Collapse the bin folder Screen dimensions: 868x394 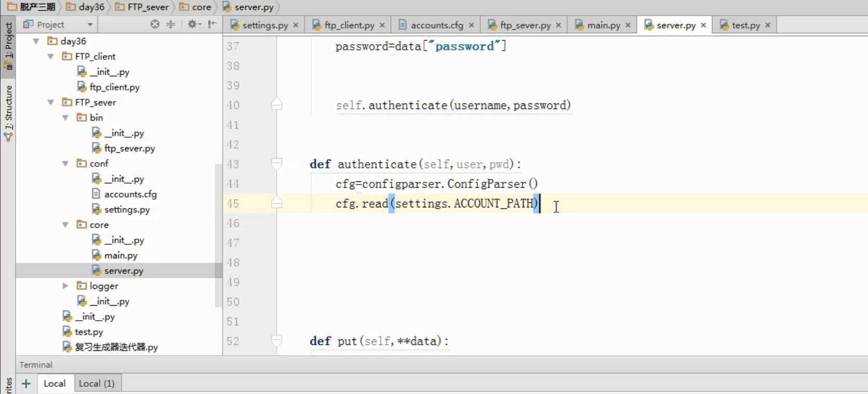(65, 117)
